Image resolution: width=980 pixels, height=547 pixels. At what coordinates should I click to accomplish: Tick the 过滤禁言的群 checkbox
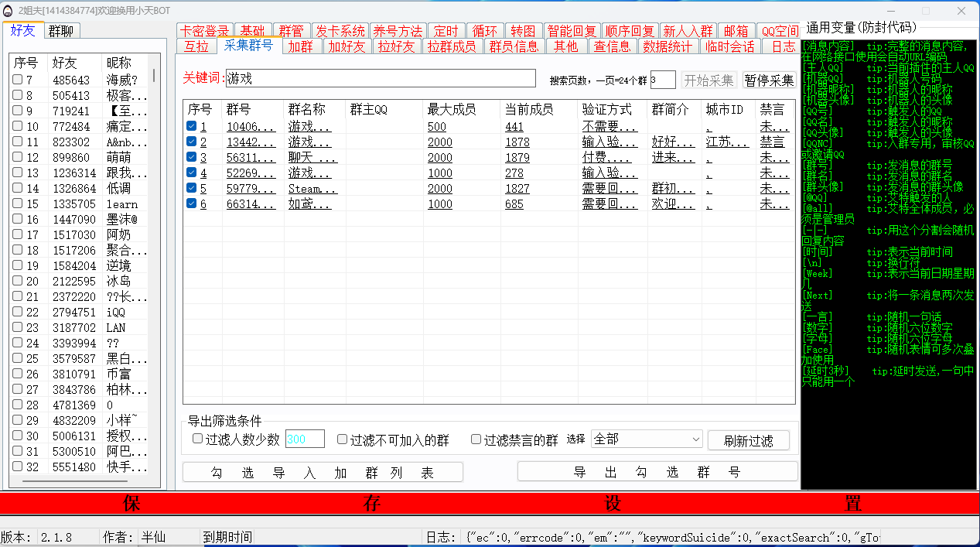click(x=476, y=439)
